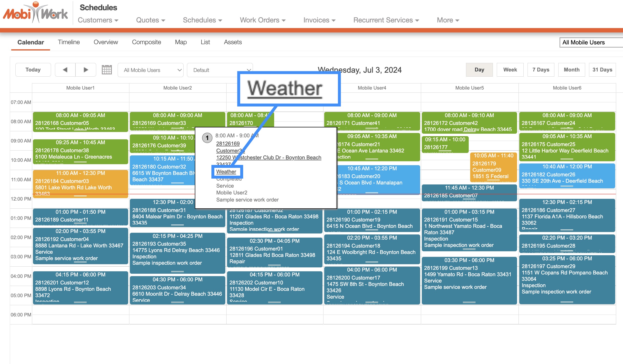
Task: Open work order 28126169 link in popup
Action: 228,143
